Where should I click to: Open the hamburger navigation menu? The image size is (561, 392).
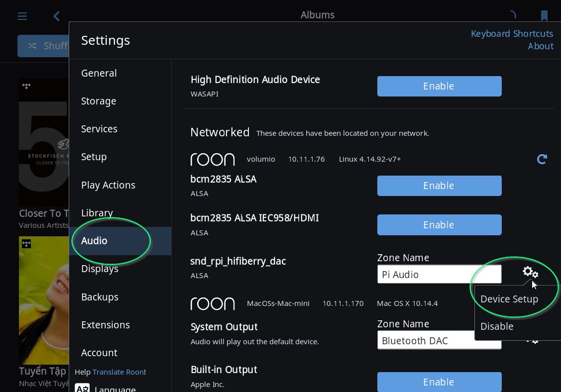[x=22, y=16]
